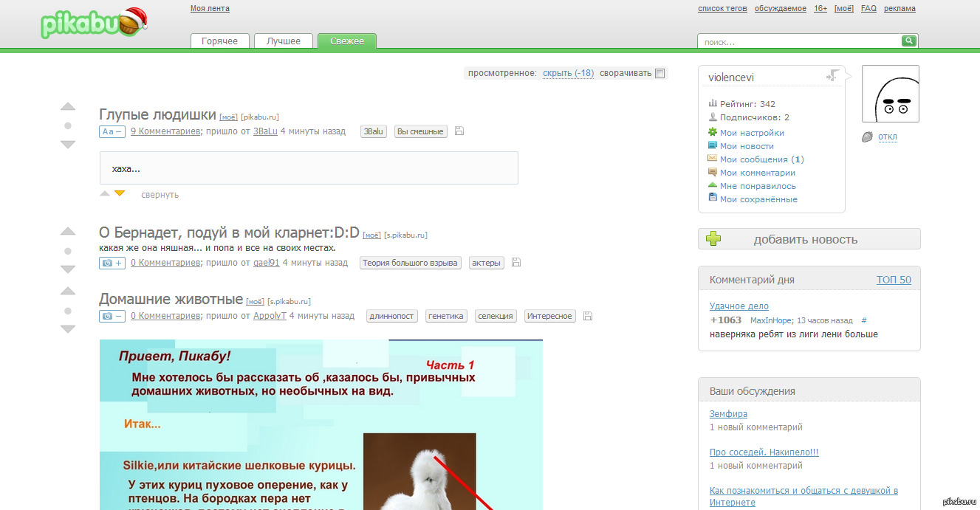Image resolution: width=980 pixels, height=510 pixels.
Task: Toggle the strawberry "откл" adult-content switch
Action: click(868, 137)
